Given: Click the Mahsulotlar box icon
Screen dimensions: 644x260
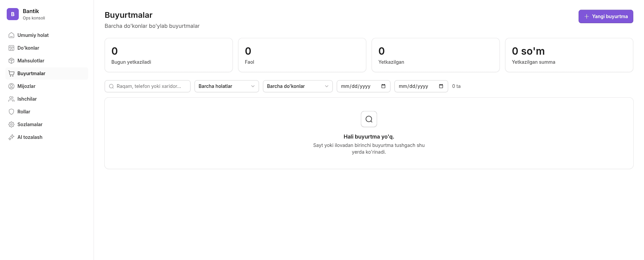Looking at the screenshot, I should click(11, 61).
